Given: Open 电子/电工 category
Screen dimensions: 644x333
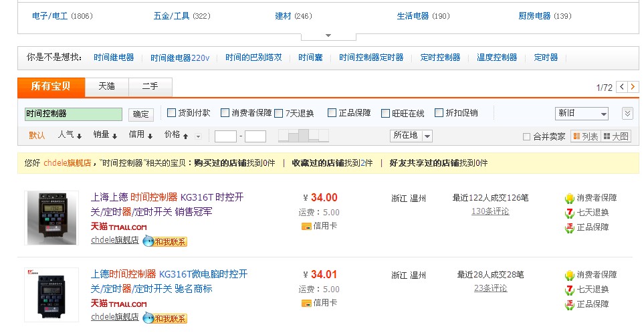Looking at the screenshot, I should pos(49,16).
